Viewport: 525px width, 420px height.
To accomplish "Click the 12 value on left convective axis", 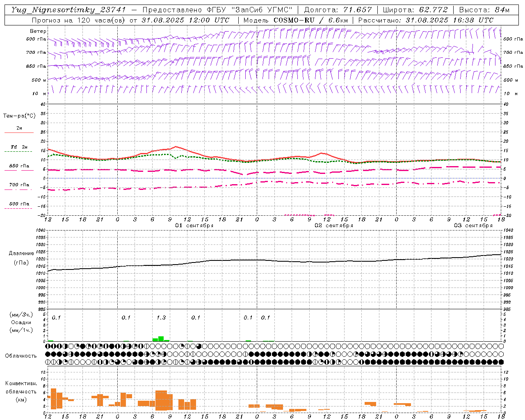I will pos(43,372).
